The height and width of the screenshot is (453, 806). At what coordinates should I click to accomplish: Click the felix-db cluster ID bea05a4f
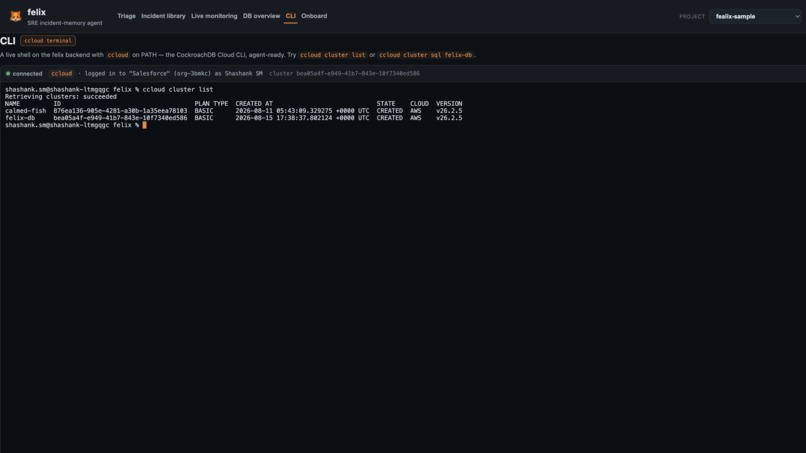120,118
